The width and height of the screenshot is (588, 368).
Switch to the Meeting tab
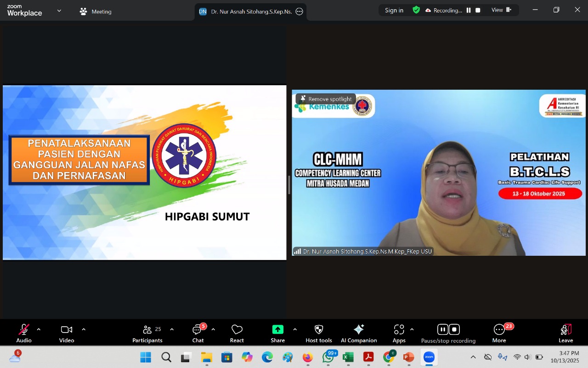[x=96, y=11]
